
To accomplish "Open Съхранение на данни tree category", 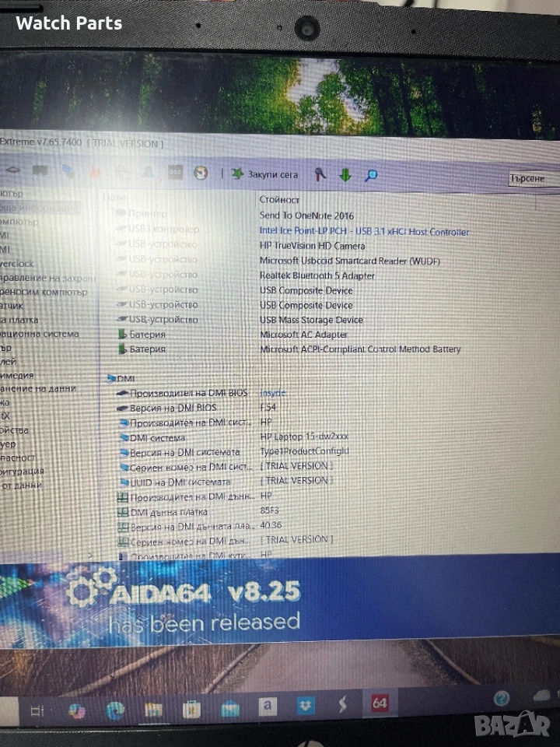I will click(38, 388).
